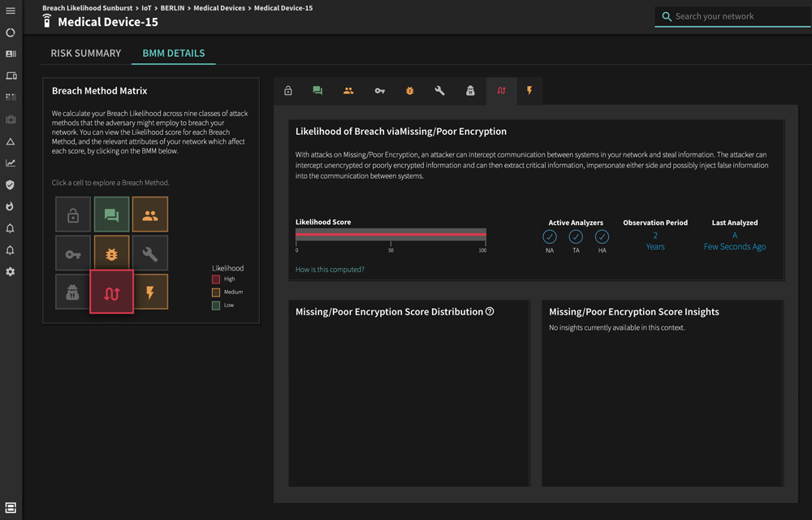This screenshot has height=520, width=812.
Task: Select the red encryption cell in the matrix
Action: pyautogui.click(x=112, y=292)
